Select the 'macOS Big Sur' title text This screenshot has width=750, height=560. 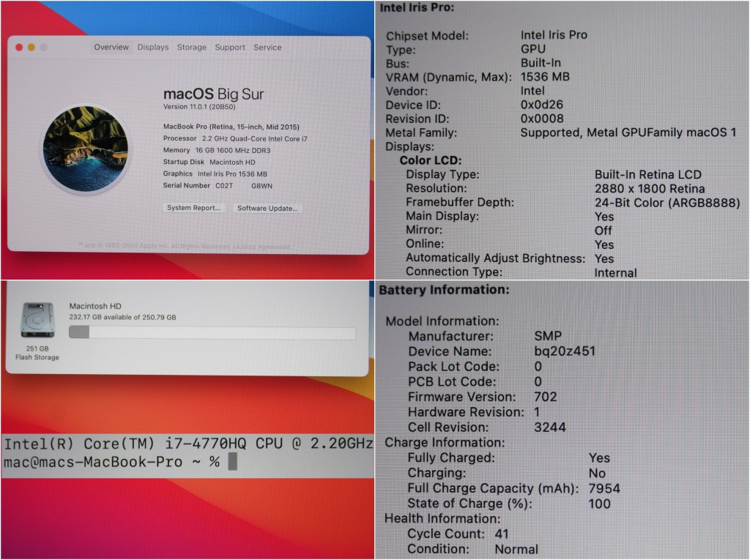[213, 94]
